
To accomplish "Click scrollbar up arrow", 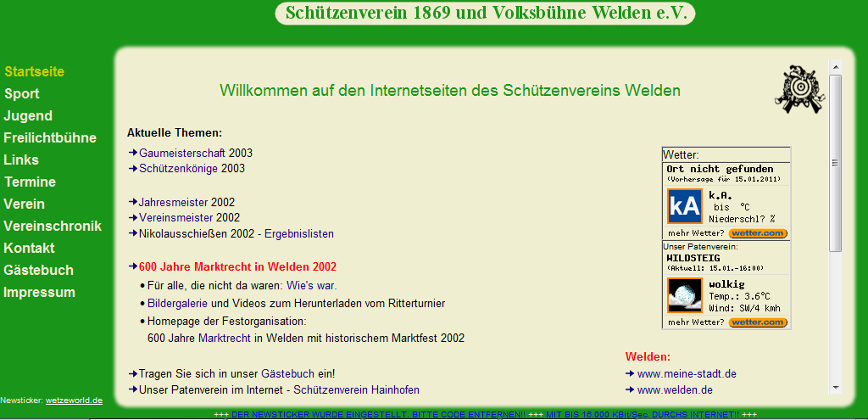I will pyautogui.click(x=835, y=65).
